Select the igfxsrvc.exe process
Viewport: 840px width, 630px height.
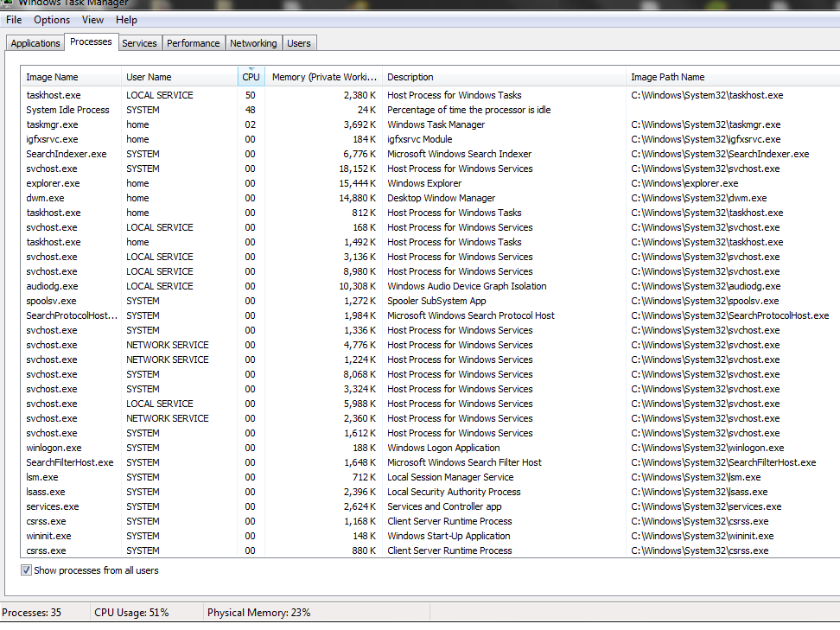pyautogui.click(x=430, y=139)
